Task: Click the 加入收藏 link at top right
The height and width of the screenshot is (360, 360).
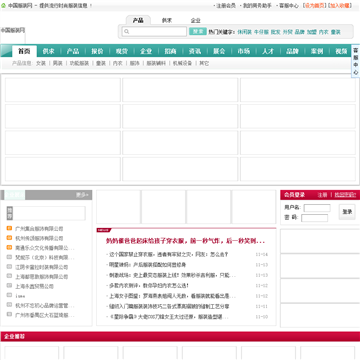Action: (x=340, y=6)
